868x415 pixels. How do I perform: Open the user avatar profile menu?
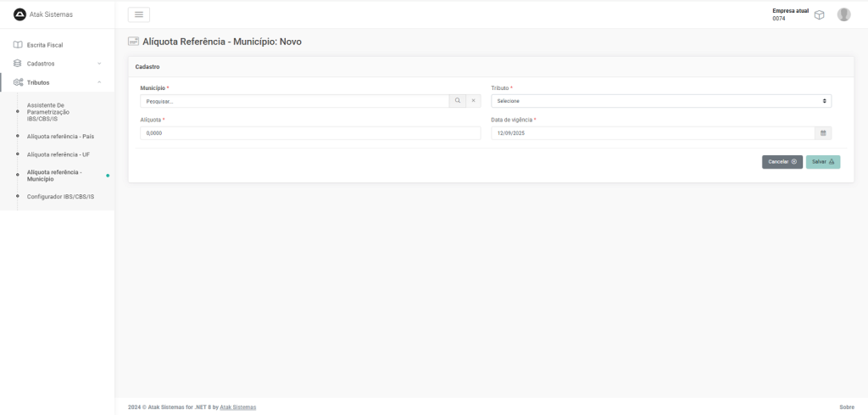pyautogui.click(x=843, y=14)
